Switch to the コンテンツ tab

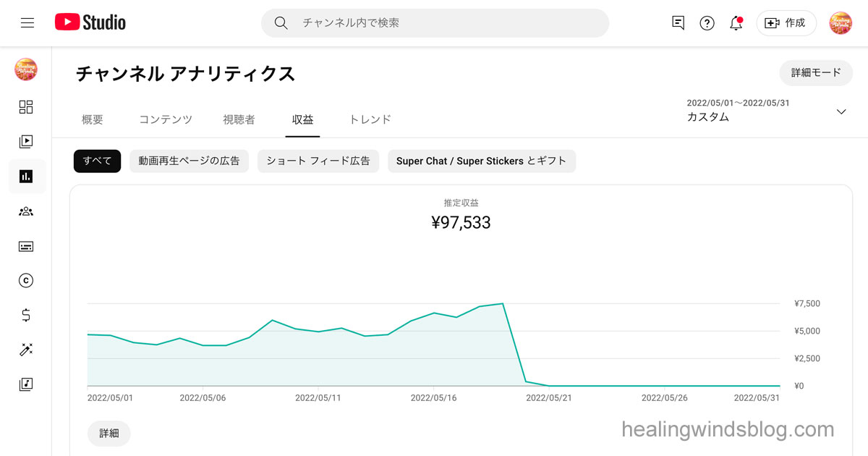(166, 119)
